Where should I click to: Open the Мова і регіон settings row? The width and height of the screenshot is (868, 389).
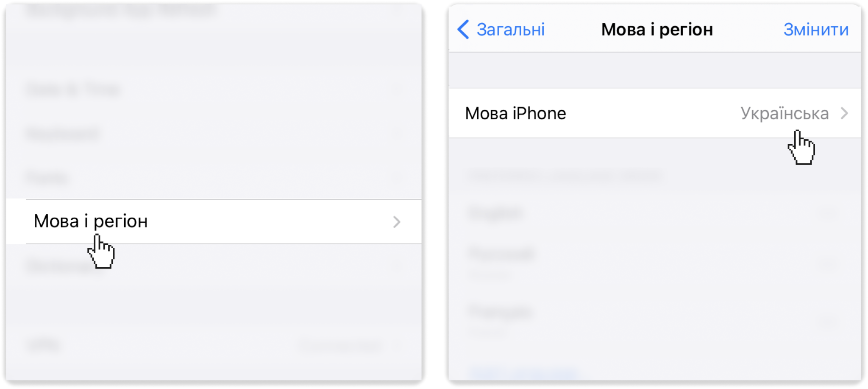[x=214, y=221]
